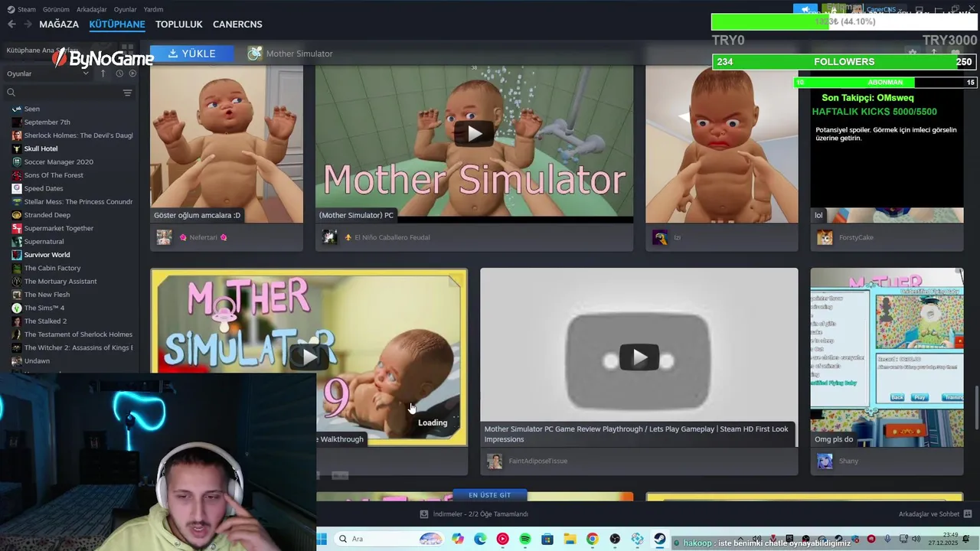This screenshot has height=551, width=980.
Task: Open Microsoft Edge from the taskbar
Action: 480,539
